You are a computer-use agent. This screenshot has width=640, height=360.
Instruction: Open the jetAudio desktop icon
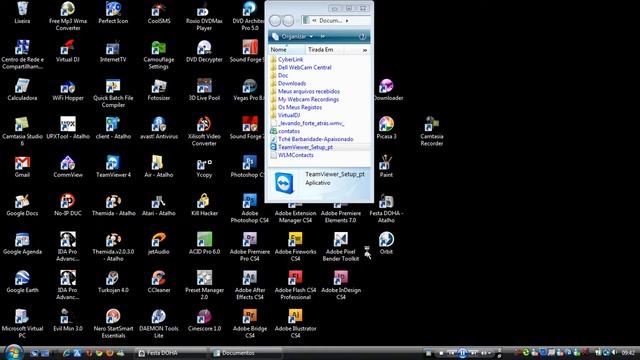pyautogui.click(x=159, y=244)
